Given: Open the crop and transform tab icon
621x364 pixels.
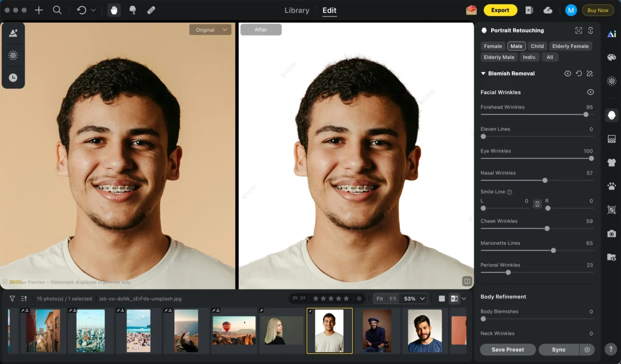Looking at the screenshot, I should coord(612,210).
